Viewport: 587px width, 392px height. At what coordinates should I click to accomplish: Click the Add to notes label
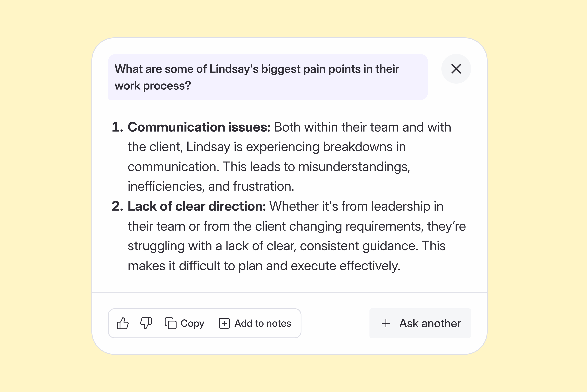coord(263,323)
